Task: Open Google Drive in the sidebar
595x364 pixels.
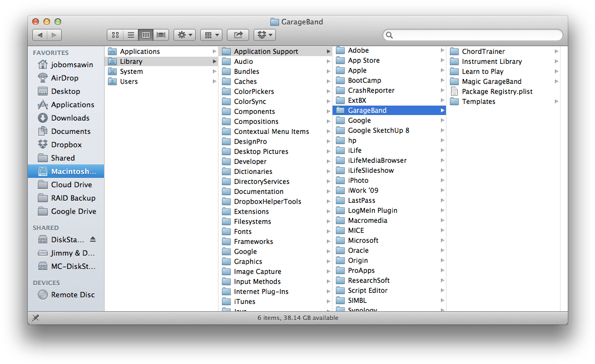Action: tap(66, 211)
